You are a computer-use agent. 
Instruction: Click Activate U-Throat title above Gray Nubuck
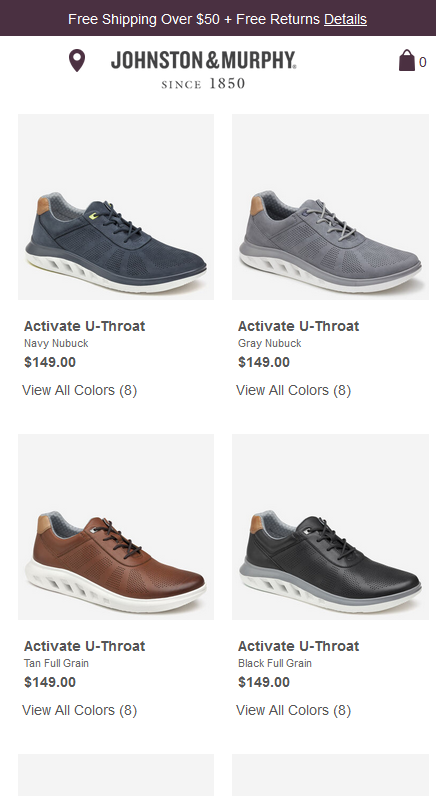click(x=298, y=326)
